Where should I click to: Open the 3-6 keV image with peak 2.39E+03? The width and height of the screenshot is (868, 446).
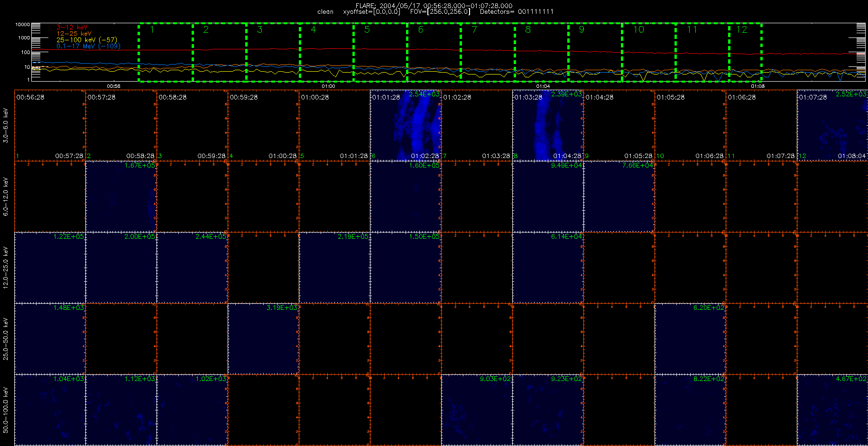coord(548,125)
